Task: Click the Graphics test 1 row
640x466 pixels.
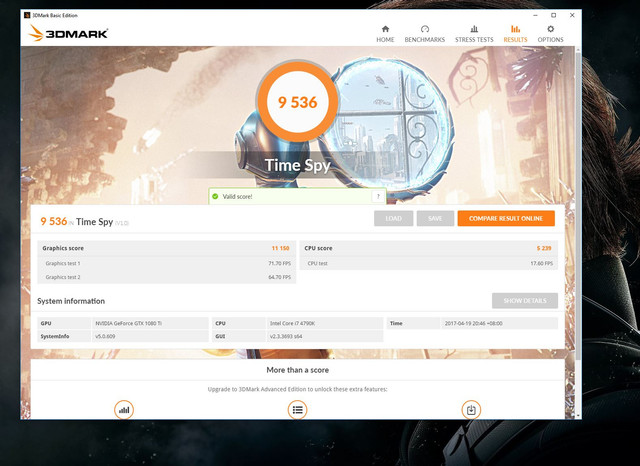Action: coord(167,263)
